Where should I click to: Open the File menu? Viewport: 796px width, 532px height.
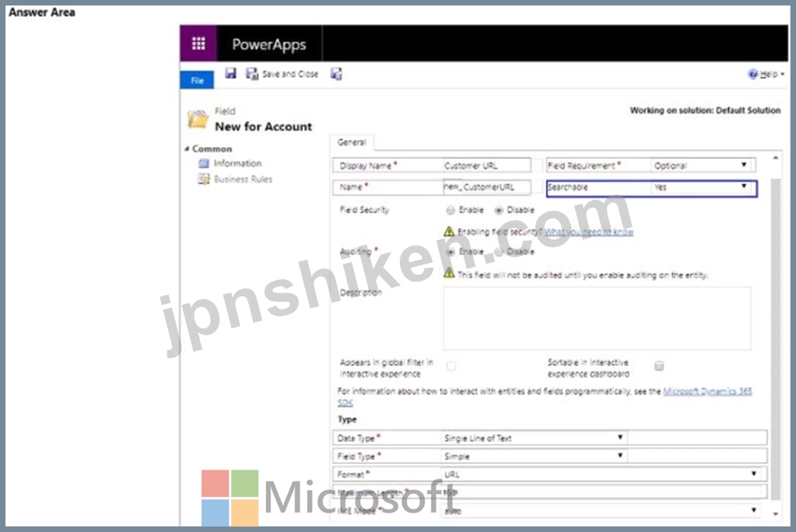point(197,80)
